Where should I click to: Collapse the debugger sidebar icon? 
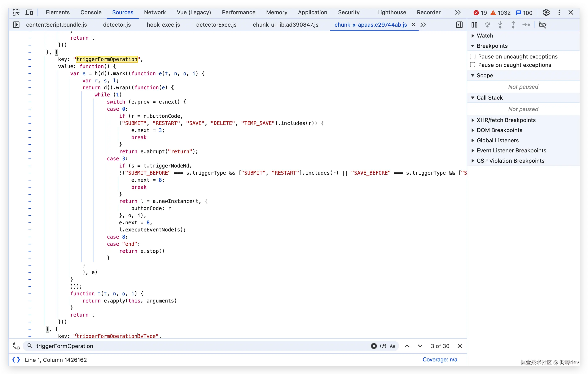pos(459,25)
